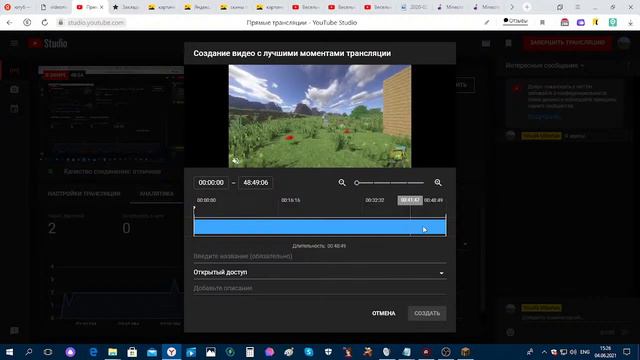Edit the start time field 00:00:00

(211, 182)
